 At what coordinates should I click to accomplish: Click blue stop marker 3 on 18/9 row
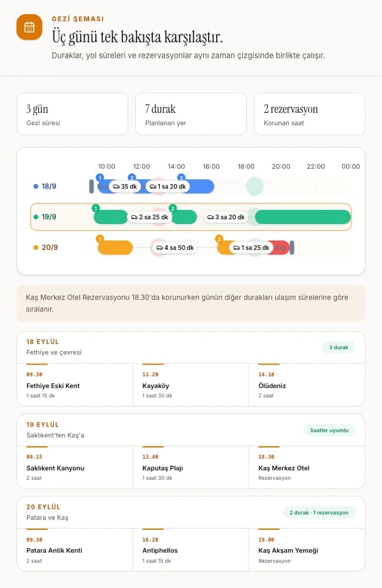181,178
